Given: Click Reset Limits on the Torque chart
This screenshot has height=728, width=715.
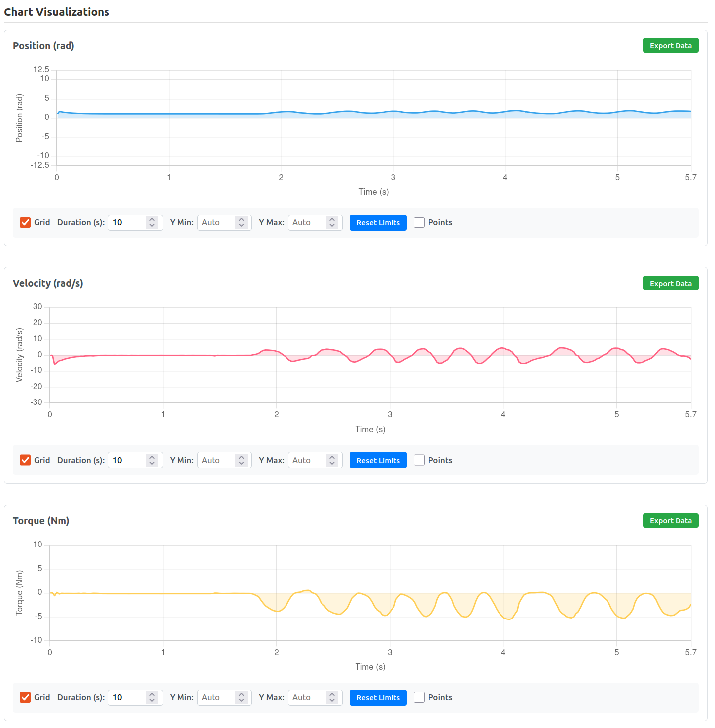Looking at the screenshot, I should [x=378, y=697].
